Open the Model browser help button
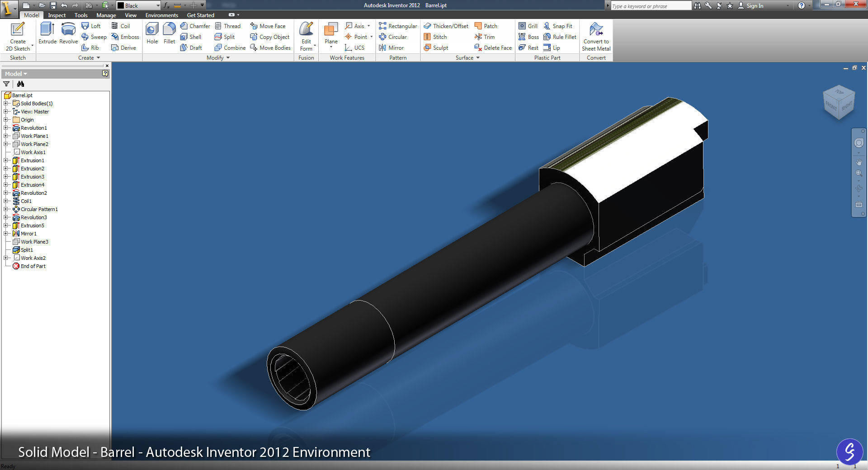Image resolution: width=868 pixels, height=470 pixels. (x=105, y=74)
